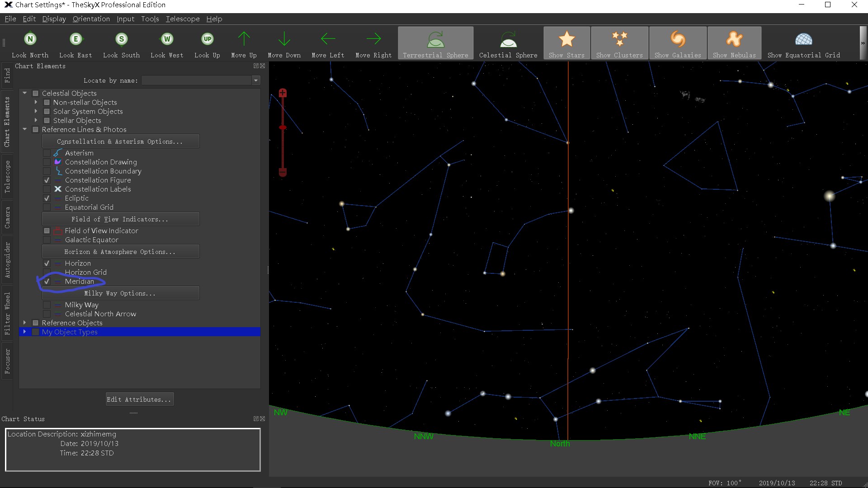
Task: Open the Tools menu
Action: [x=149, y=19]
